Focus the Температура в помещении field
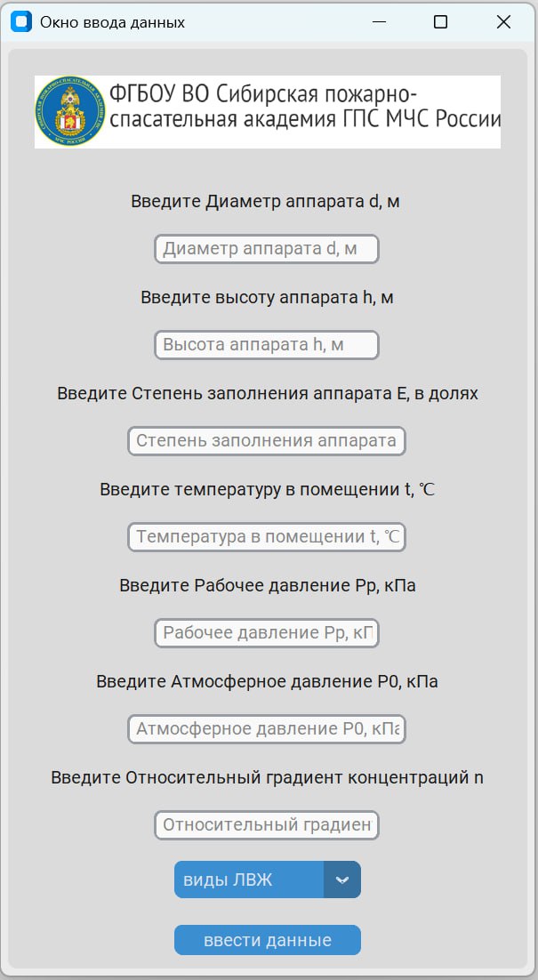Viewport: 538px width, 980px height. pos(267,537)
